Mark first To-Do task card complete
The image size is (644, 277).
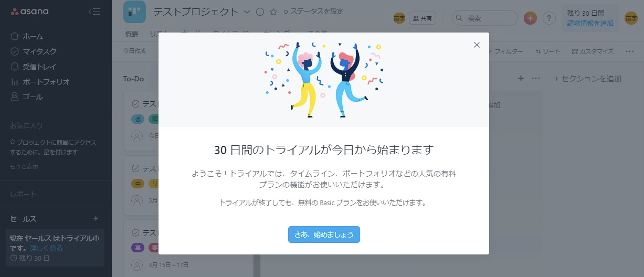pos(135,104)
